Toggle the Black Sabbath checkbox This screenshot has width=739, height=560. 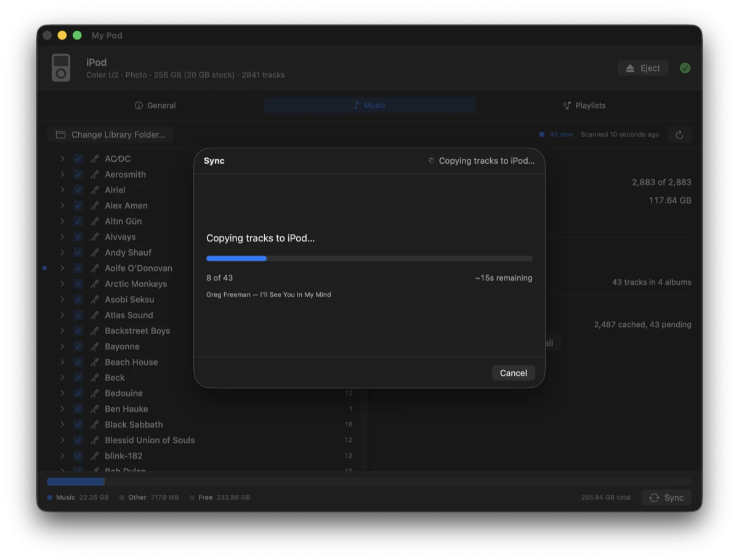click(78, 425)
